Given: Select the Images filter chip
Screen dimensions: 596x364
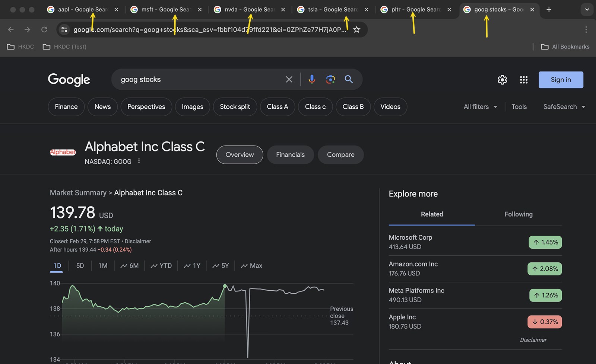Looking at the screenshot, I should point(193,107).
